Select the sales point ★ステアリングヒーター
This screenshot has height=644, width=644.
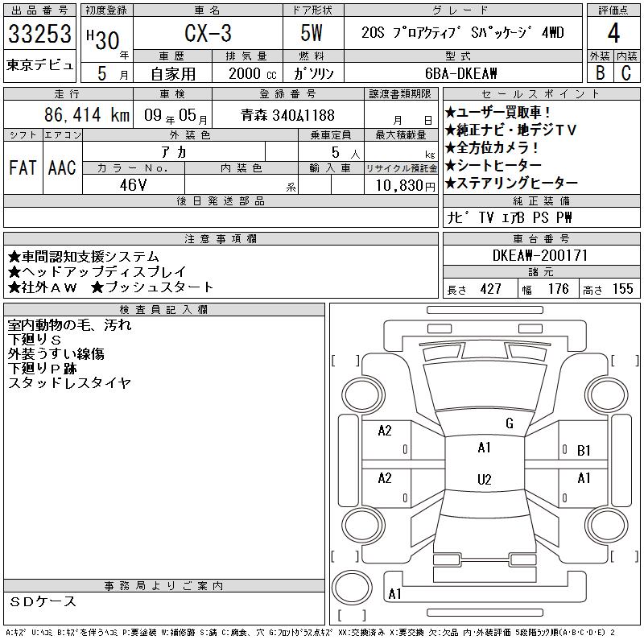coord(511,184)
